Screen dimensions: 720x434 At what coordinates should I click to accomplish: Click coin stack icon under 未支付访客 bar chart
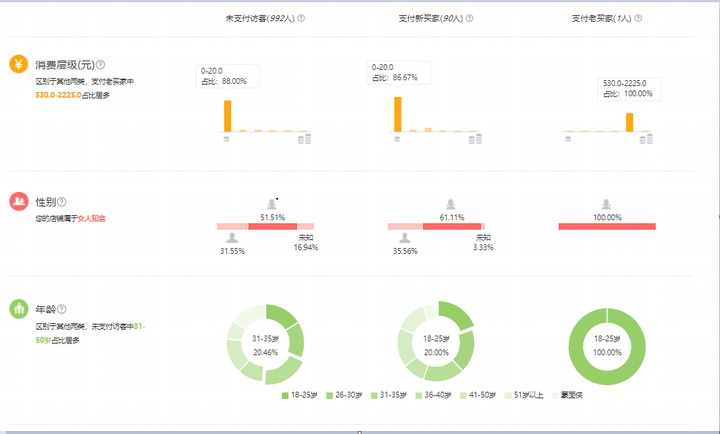[305, 139]
